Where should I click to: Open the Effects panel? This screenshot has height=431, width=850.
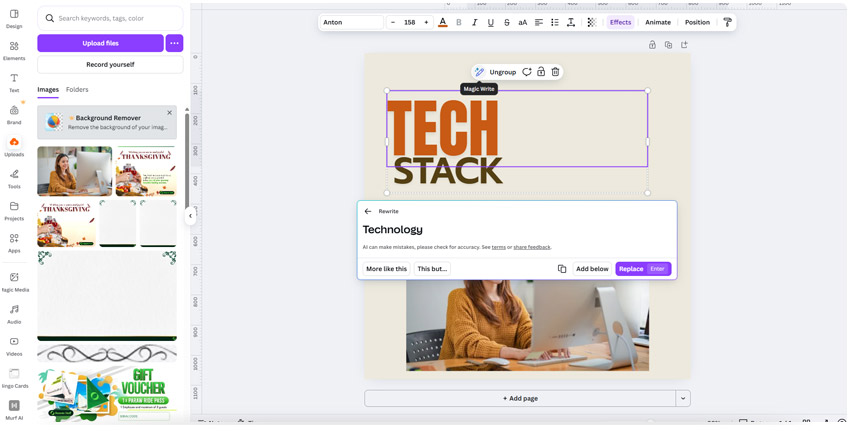[620, 22]
